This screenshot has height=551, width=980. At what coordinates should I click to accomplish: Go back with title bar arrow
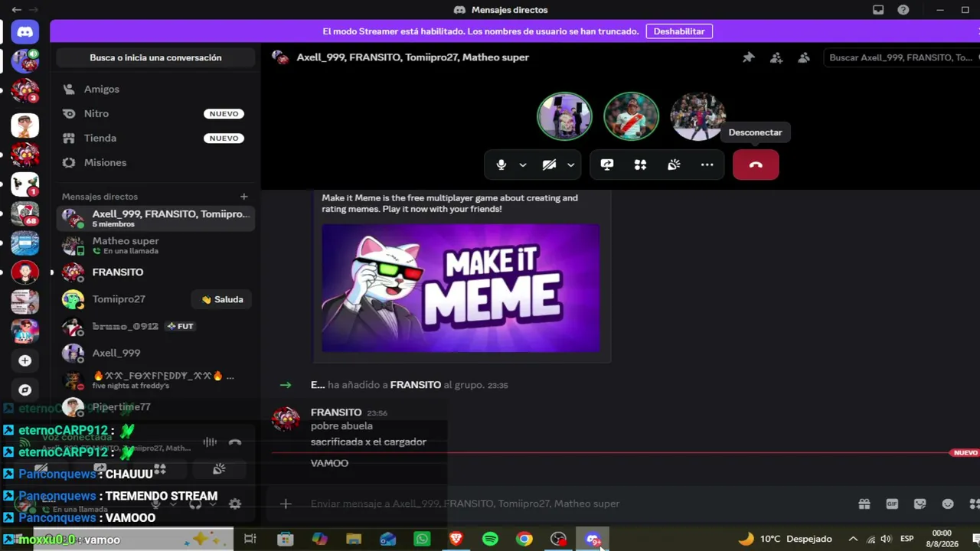tap(16, 10)
